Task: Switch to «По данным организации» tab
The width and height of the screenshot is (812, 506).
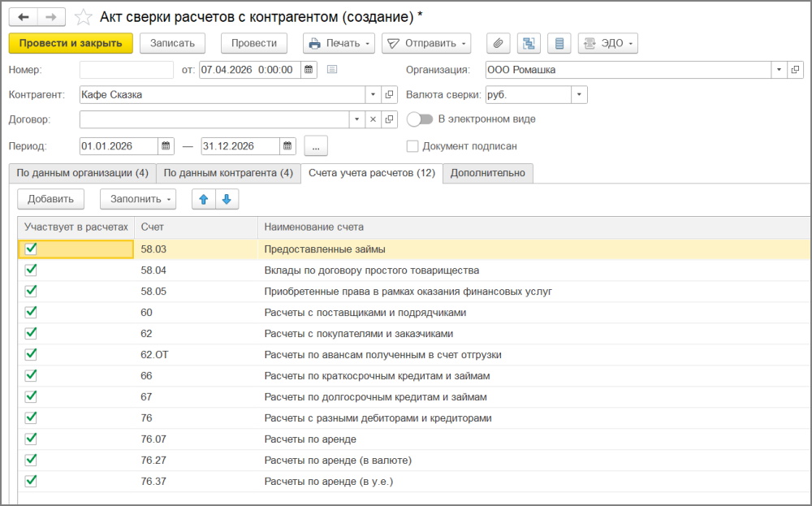Action: (x=83, y=173)
